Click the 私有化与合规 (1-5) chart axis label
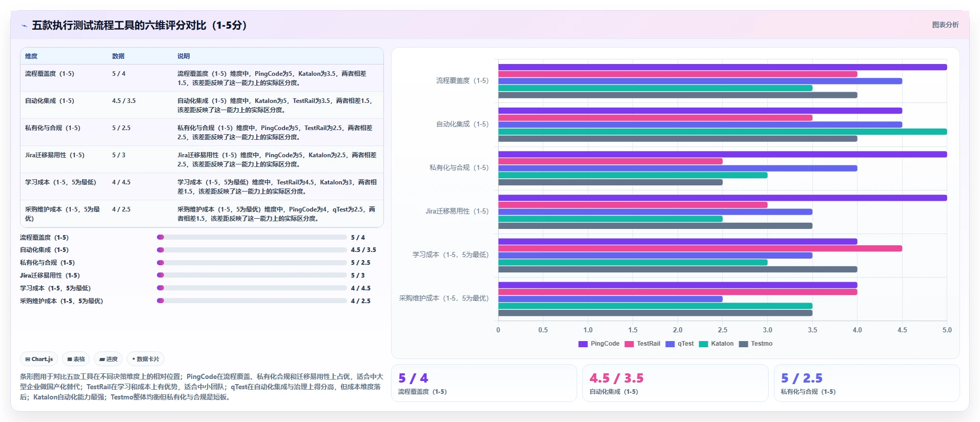The height and width of the screenshot is (422, 980). point(459,168)
